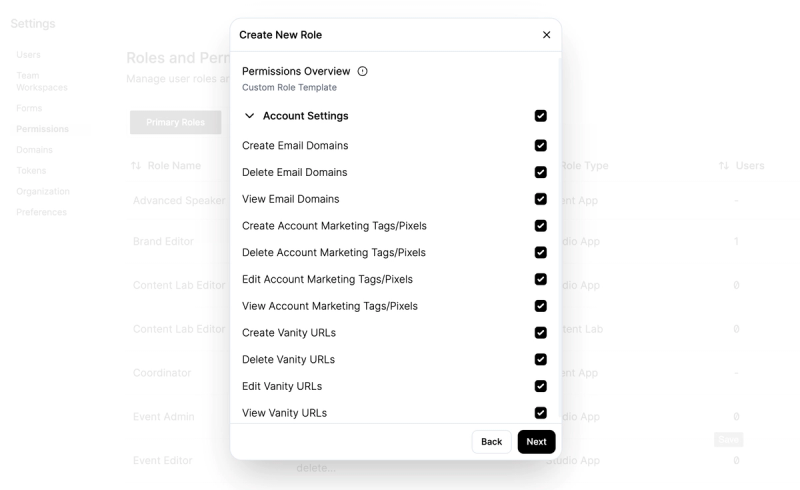Screen dimensions: 800x490
Task: Select Permissions in Settings sidebar
Action: pos(42,129)
